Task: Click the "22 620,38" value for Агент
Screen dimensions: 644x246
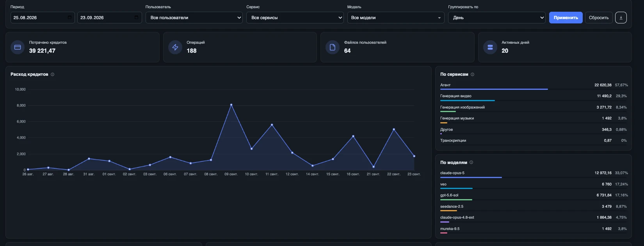Action: [x=603, y=85]
